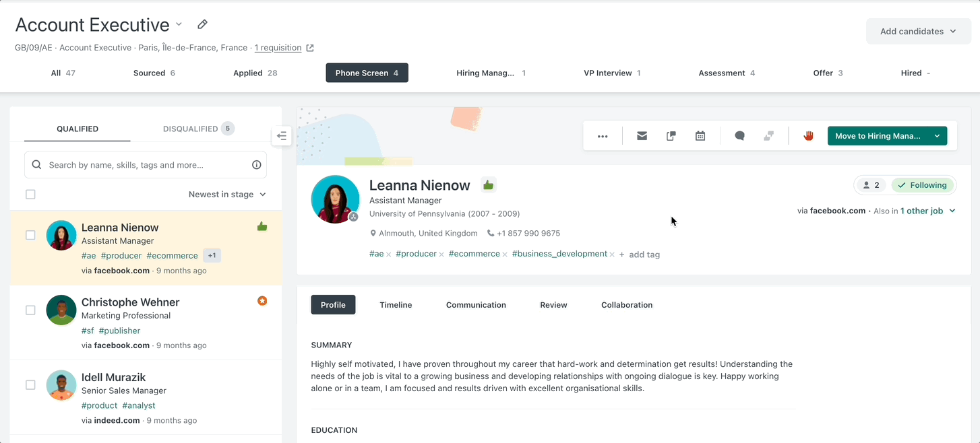The width and height of the screenshot is (980, 443).
Task: Change the Newest in stage sort order
Action: click(x=227, y=195)
